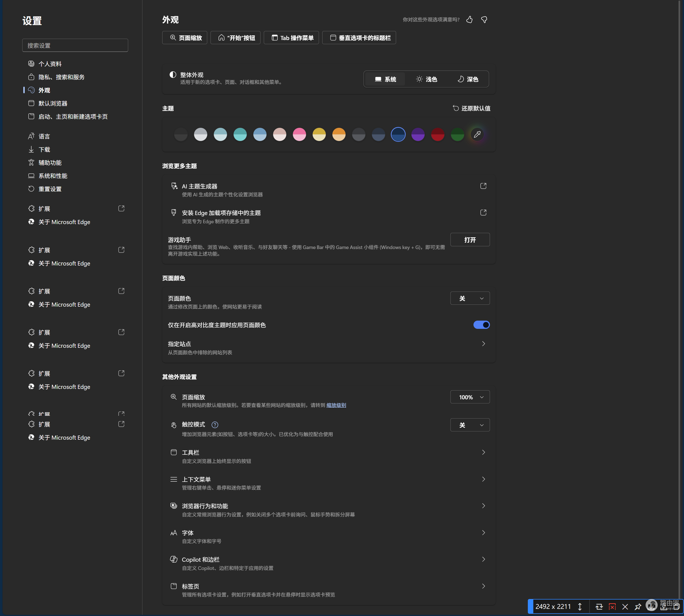Open 下载 in the settings sidebar

75,149
